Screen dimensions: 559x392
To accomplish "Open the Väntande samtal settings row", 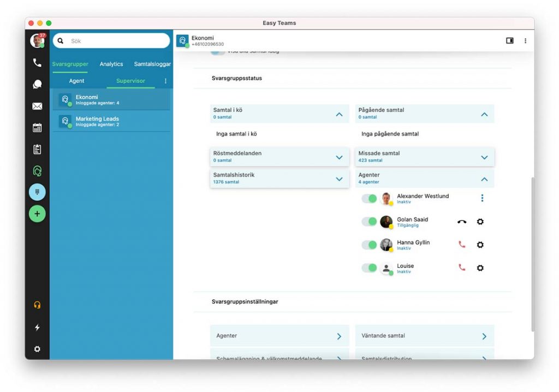I will pyautogui.click(x=425, y=336).
